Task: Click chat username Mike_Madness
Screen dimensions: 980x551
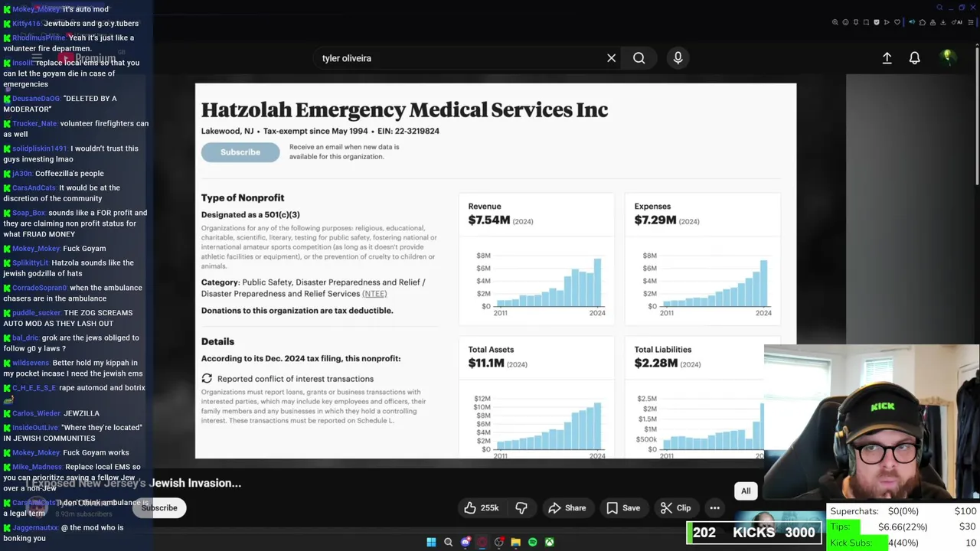Action: pyautogui.click(x=37, y=467)
